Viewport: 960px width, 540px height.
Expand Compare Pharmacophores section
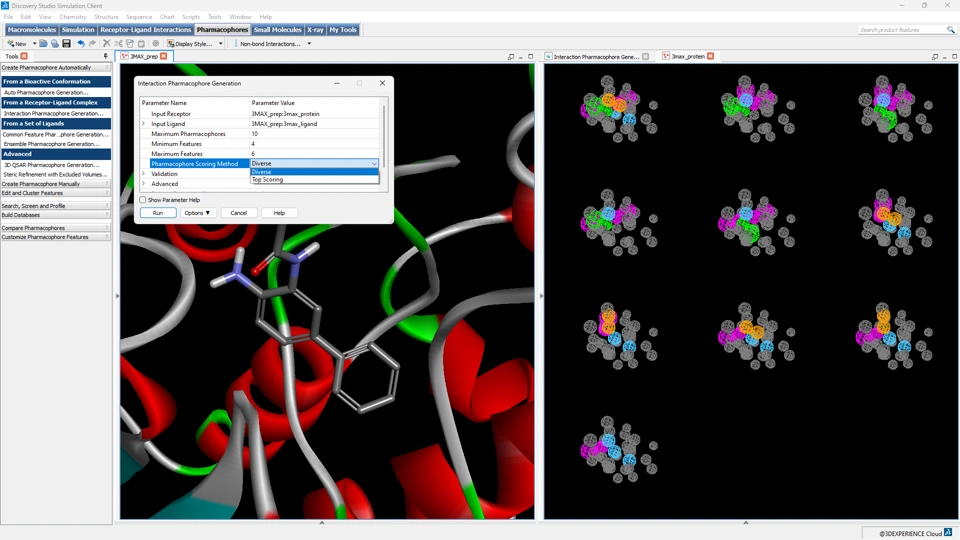pos(55,228)
